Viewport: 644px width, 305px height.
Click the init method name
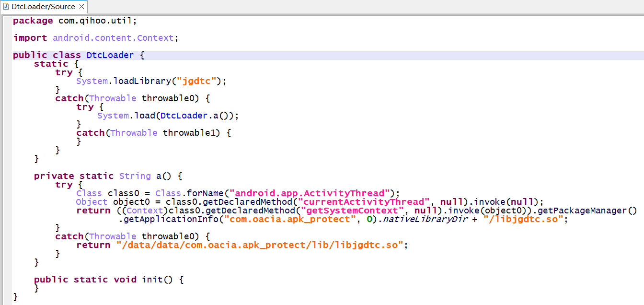point(152,280)
